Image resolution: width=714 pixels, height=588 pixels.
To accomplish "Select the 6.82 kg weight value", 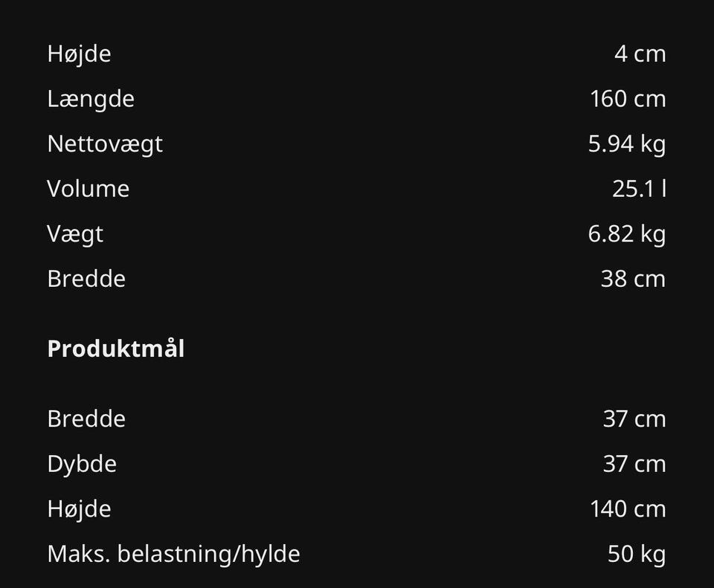I will click(627, 234).
